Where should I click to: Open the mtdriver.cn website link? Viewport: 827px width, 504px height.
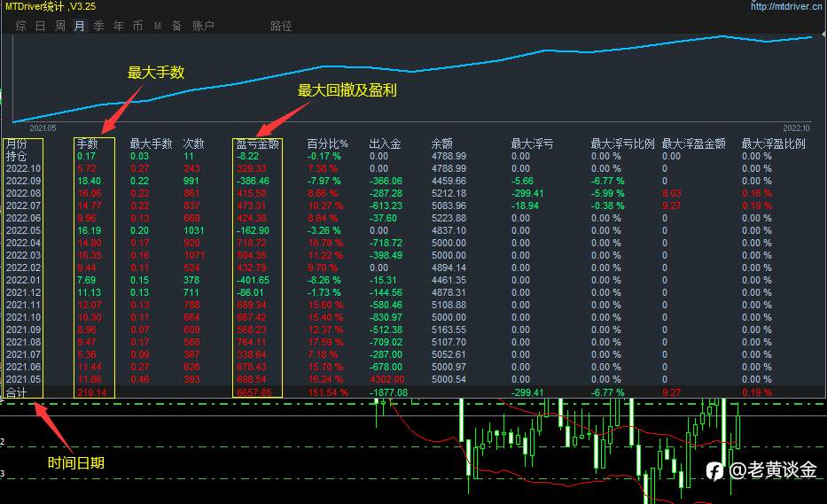coord(786,6)
